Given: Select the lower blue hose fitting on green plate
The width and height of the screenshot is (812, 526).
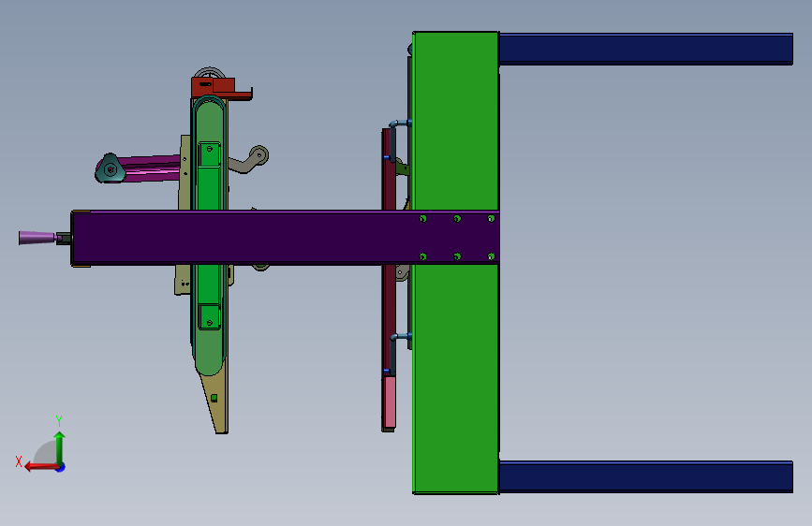Looking at the screenshot, I should (x=400, y=338).
